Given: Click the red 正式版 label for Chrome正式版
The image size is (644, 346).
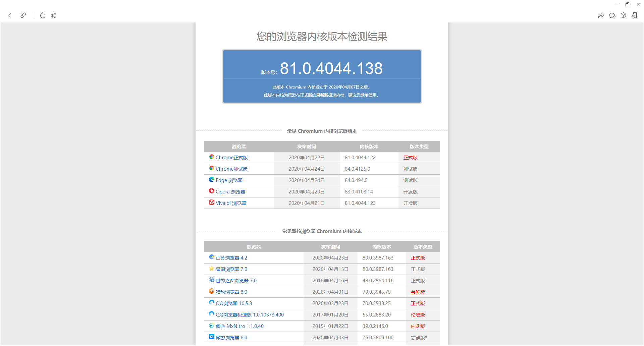Looking at the screenshot, I should pyautogui.click(x=411, y=158).
